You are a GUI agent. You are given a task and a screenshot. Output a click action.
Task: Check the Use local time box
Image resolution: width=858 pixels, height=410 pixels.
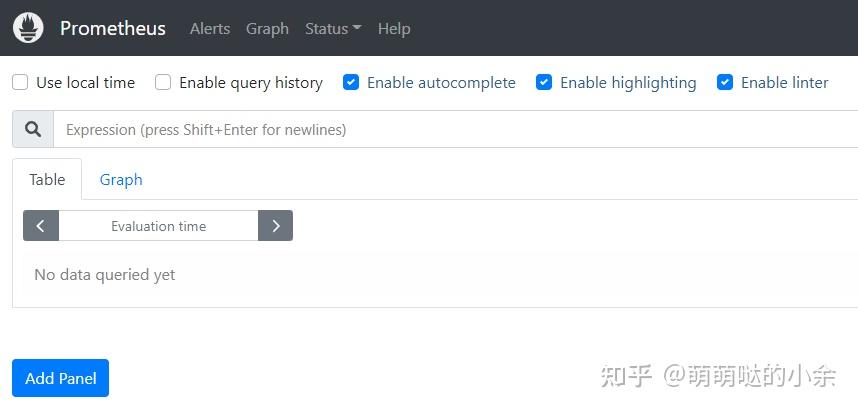20,83
